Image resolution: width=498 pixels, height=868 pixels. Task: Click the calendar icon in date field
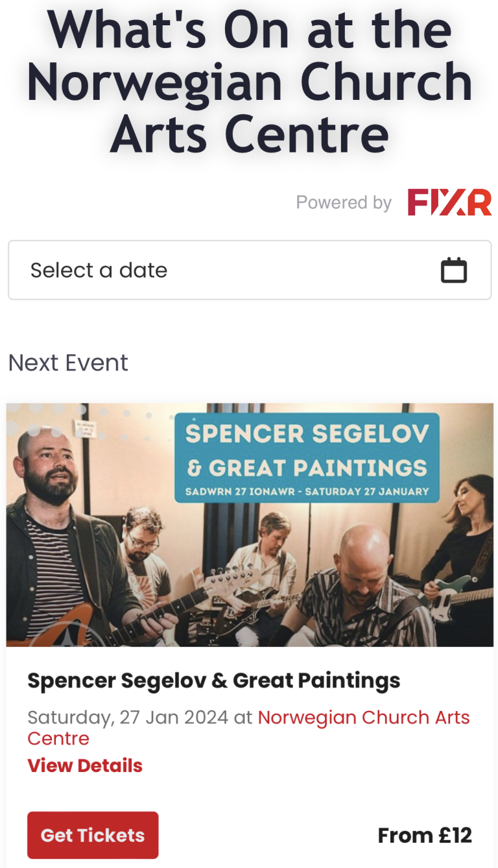(x=454, y=270)
